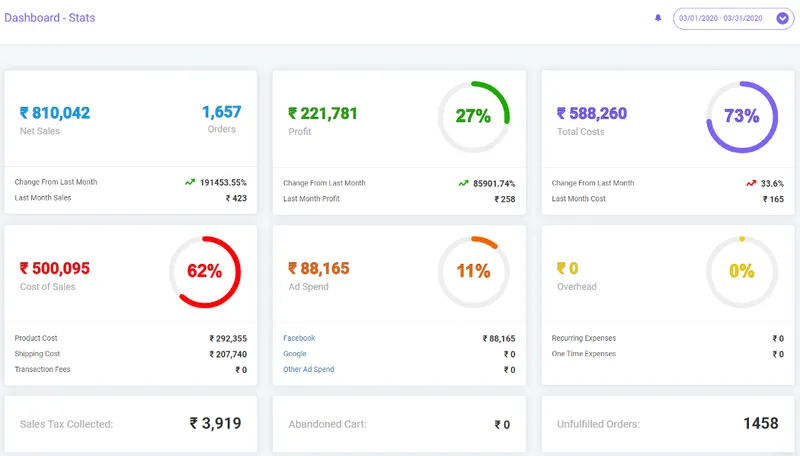Click the red Total Costs trend arrow
This screenshot has height=456, width=800.
(750, 183)
